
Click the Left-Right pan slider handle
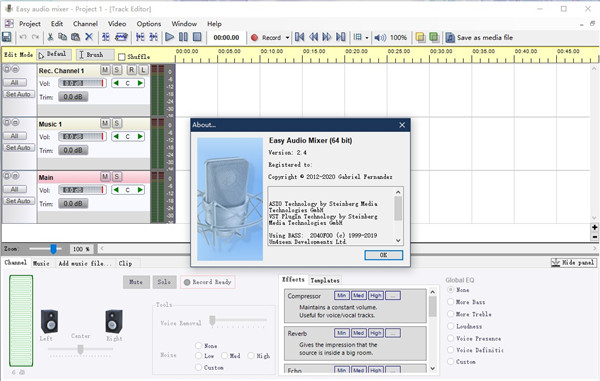[x=80, y=349]
